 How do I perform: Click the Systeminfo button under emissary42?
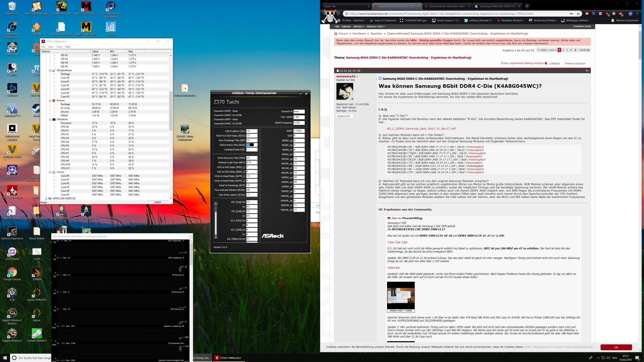[x=345, y=116]
